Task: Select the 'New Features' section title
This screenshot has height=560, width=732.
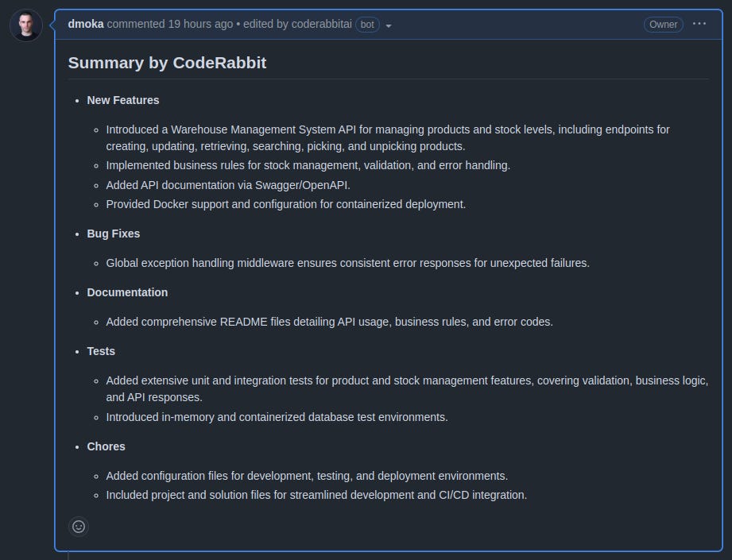Action: point(123,100)
